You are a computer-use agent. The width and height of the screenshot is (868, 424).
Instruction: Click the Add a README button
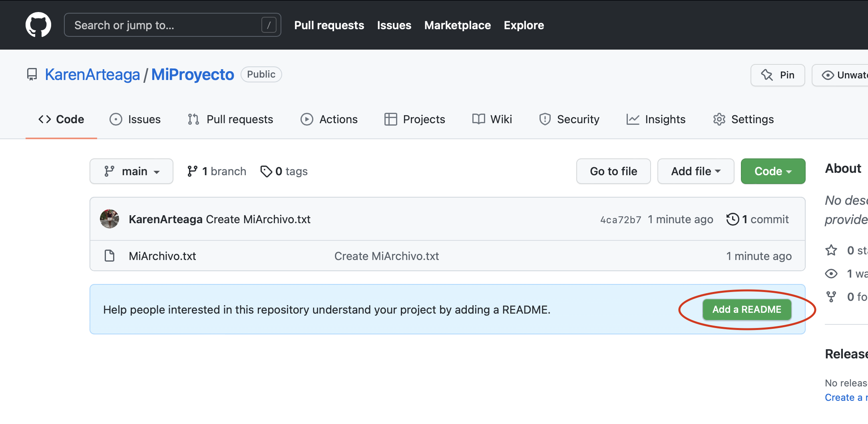click(x=747, y=309)
